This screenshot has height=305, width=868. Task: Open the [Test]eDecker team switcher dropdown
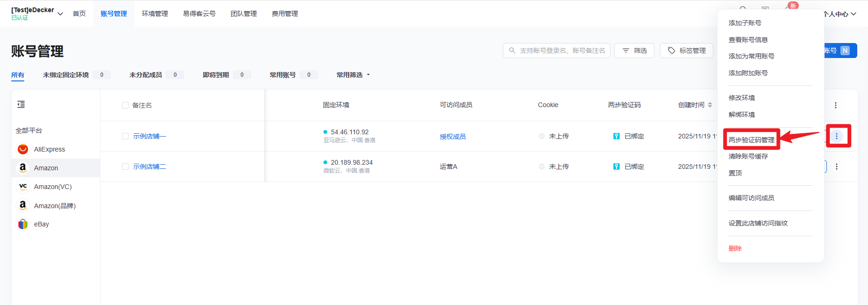(x=60, y=14)
